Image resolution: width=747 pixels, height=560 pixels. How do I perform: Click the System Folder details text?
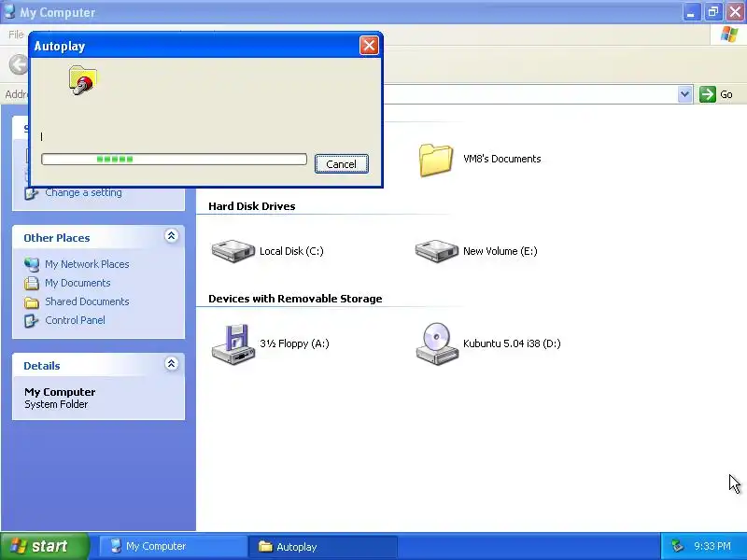click(x=56, y=404)
